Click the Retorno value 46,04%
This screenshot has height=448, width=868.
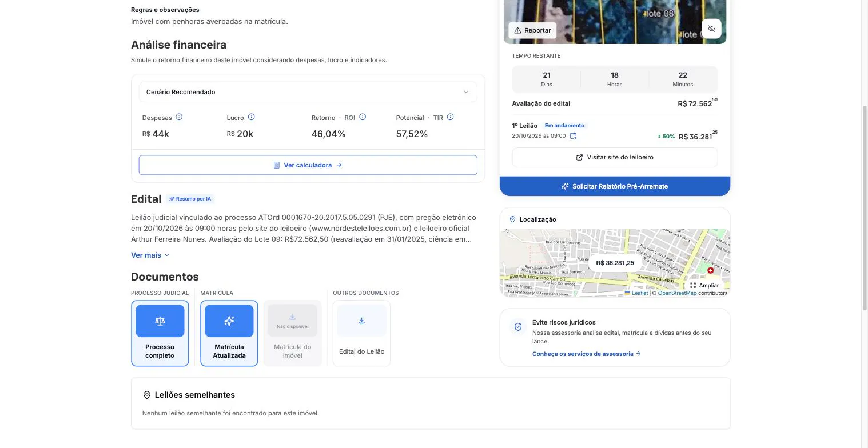(x=328, y=134)
